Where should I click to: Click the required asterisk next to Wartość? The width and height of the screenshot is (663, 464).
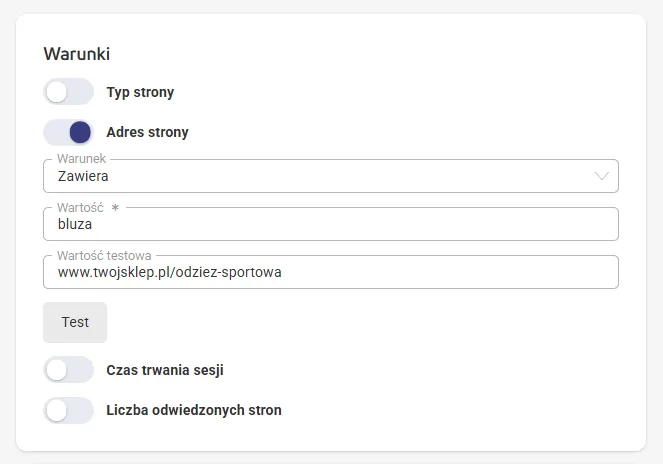coord(115,207)
